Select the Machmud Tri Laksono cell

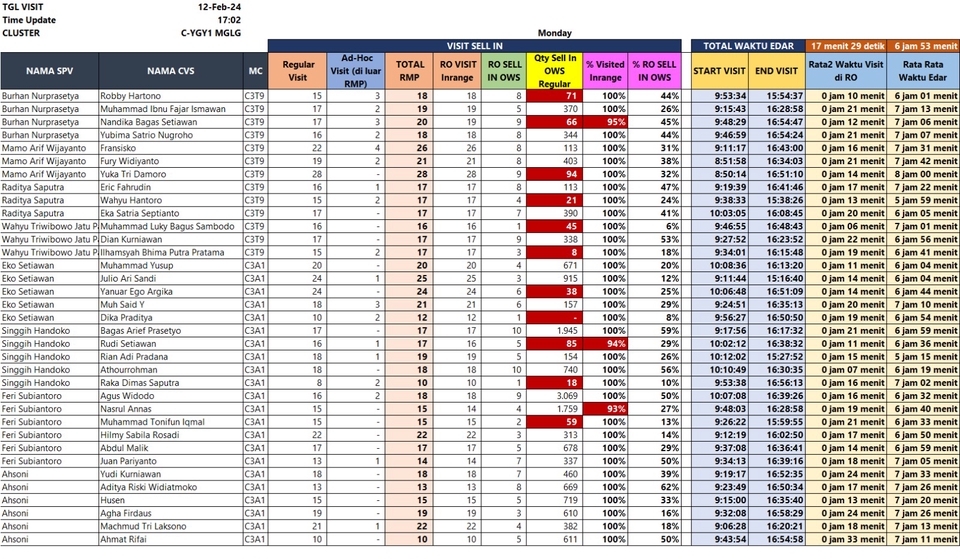(171, 527)
